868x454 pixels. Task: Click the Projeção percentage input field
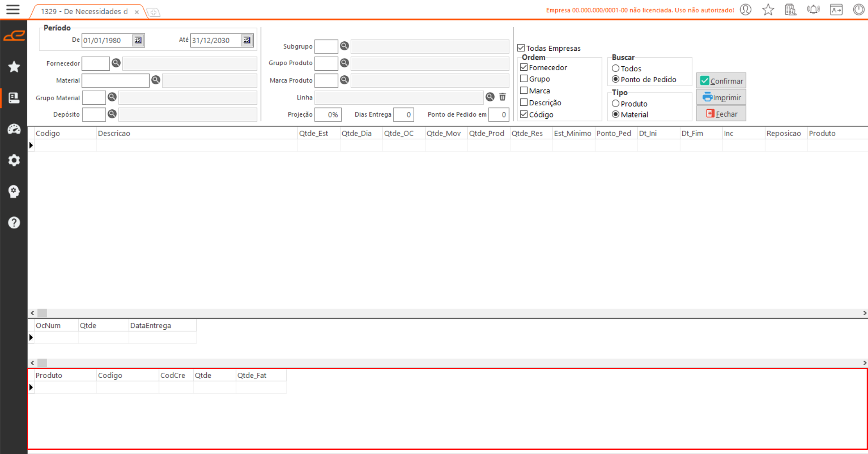pos(328,115)
